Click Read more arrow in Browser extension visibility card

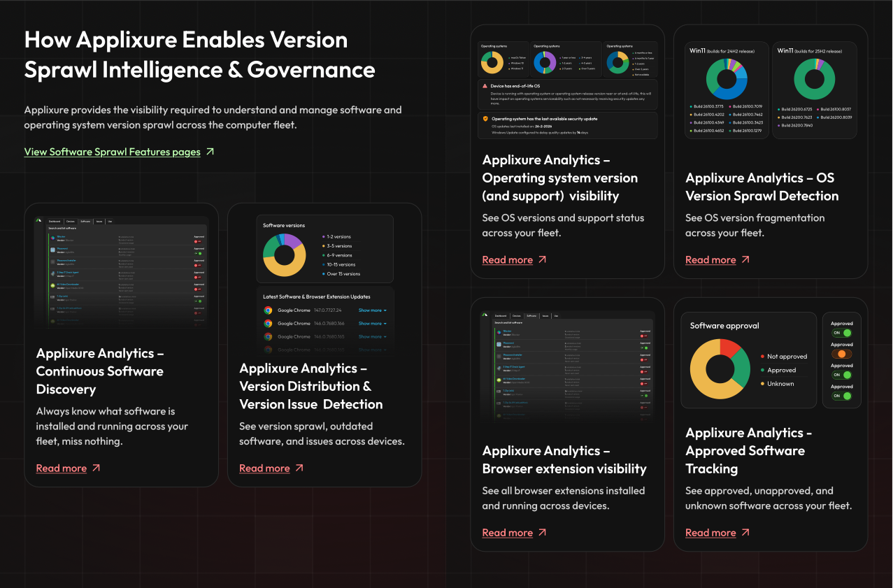tap(542, 532)
